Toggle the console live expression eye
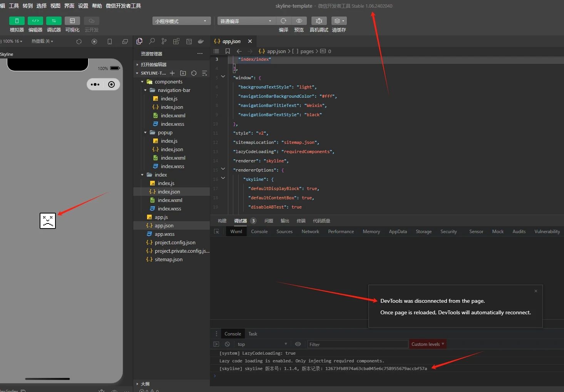This screenshot has height=392, width=564. (x=298, y=344)
